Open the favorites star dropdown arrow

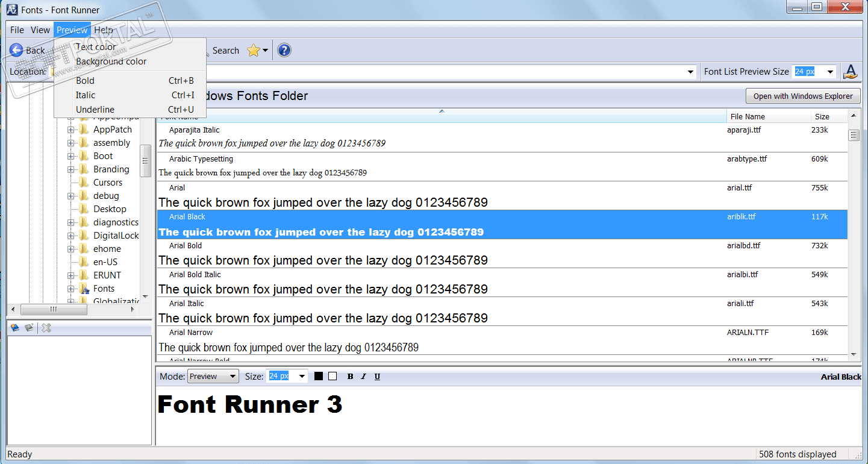click(265, 51)
